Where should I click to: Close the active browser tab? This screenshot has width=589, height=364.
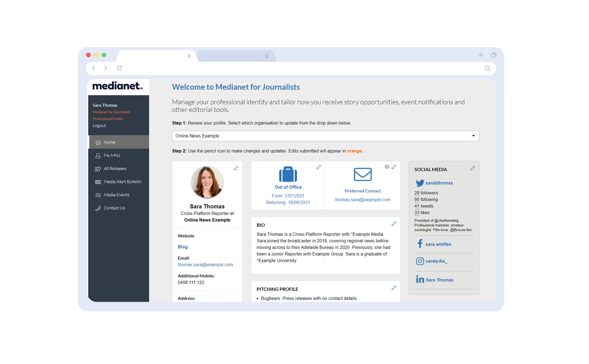189,56
